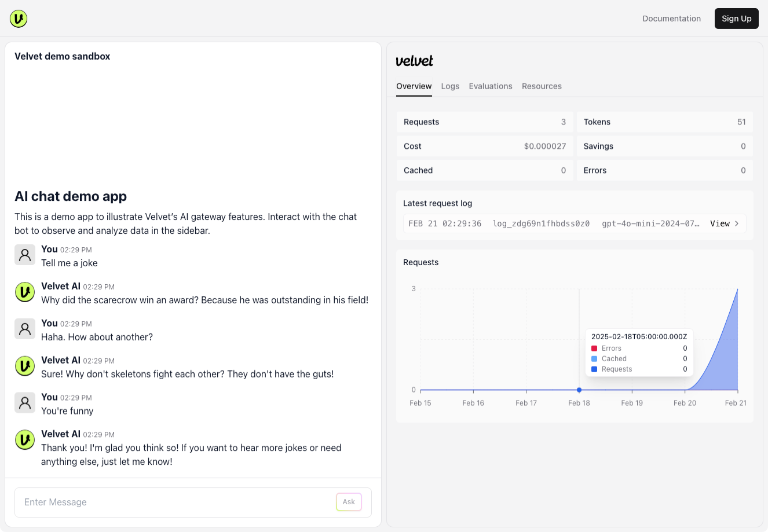Click the 'Feb 17' label on the chart axis

pyautogui.click(x=526, y=403)
